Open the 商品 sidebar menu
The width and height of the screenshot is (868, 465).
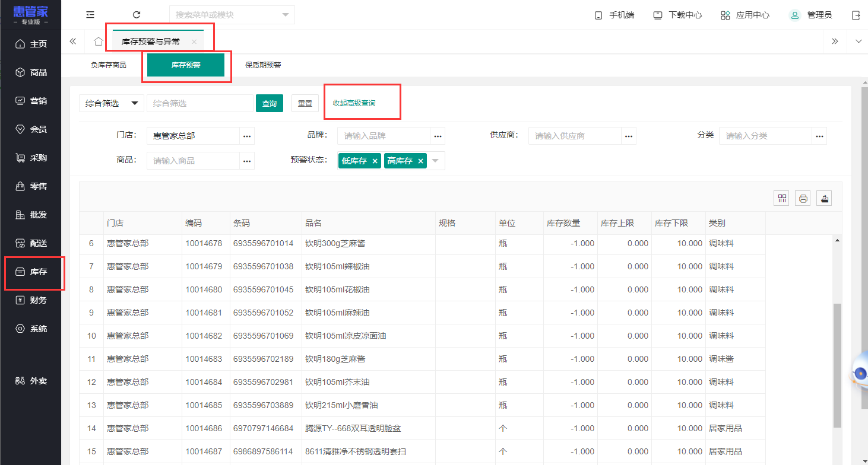click(x=31, y=72)
